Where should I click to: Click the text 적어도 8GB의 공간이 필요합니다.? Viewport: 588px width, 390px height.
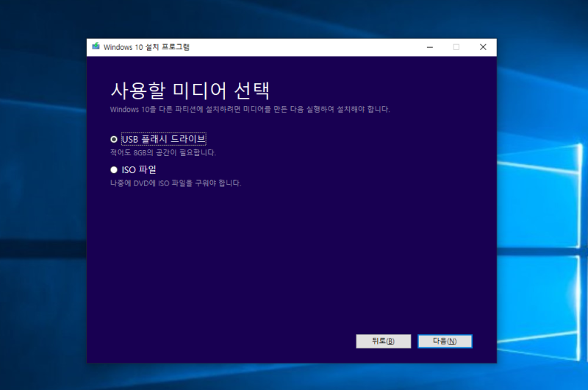pos(163,153)
